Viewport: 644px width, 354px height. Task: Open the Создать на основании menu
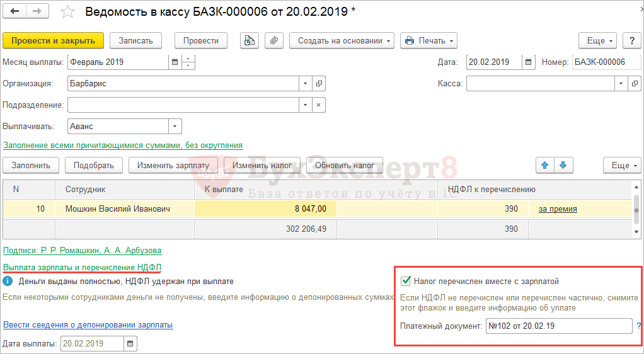[342, 40]
